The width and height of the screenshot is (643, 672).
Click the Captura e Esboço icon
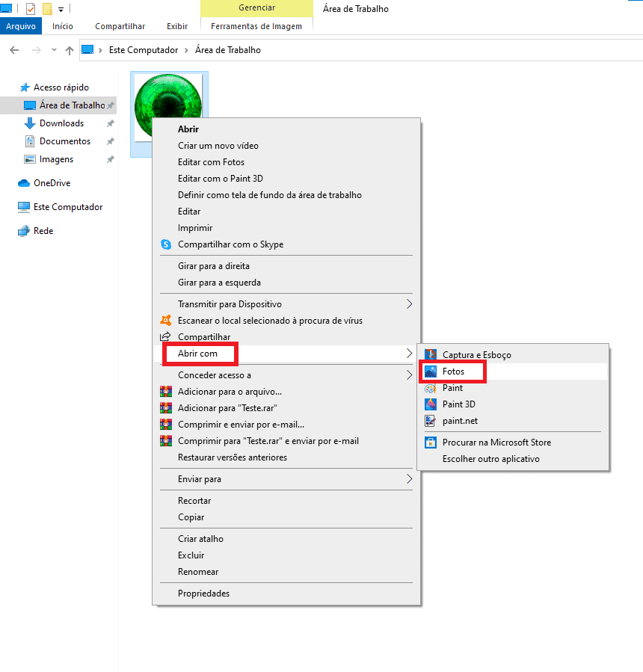(x=432, y=354)
